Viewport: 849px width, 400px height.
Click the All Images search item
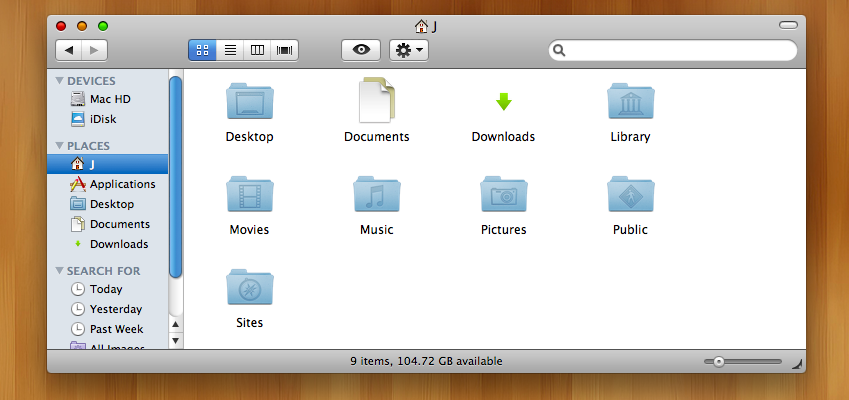point(107,345)
